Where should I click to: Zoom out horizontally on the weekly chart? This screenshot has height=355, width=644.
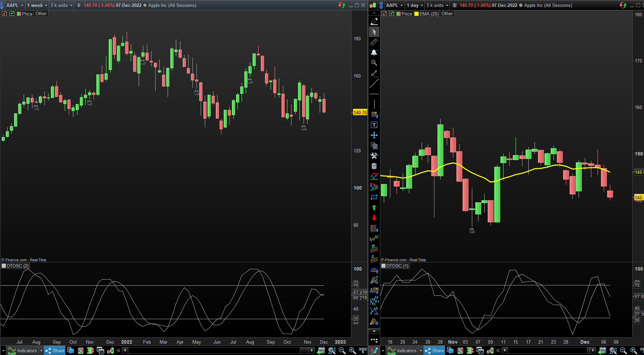[342, 351]
